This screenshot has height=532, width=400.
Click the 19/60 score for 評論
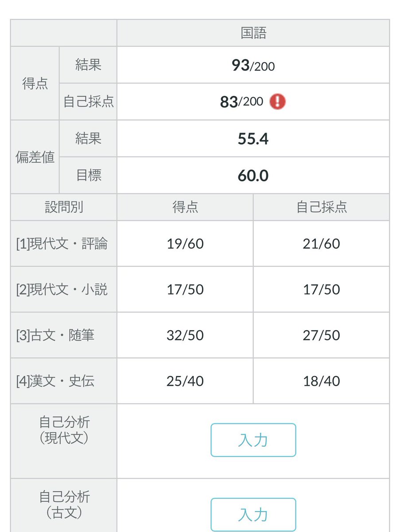tap(185, 244)
